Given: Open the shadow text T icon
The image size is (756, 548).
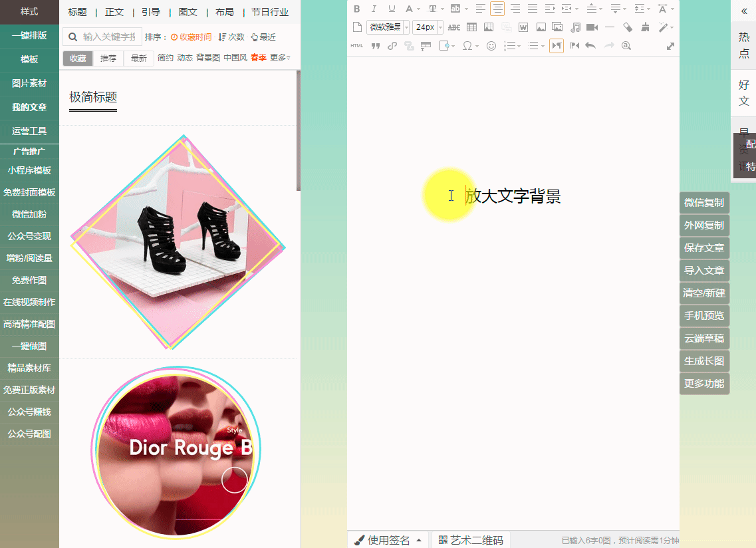Looking at the screenshot, I should tap(432, 9).
